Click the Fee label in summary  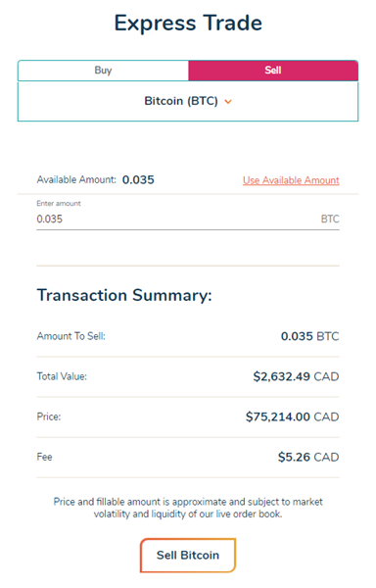44,457
